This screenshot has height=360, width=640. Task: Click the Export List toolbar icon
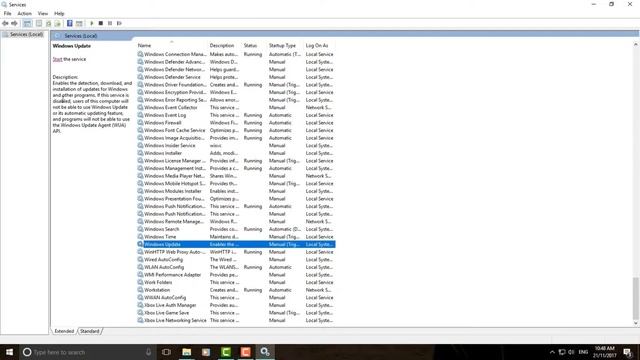pyautogui.click(x=58, y=23)
